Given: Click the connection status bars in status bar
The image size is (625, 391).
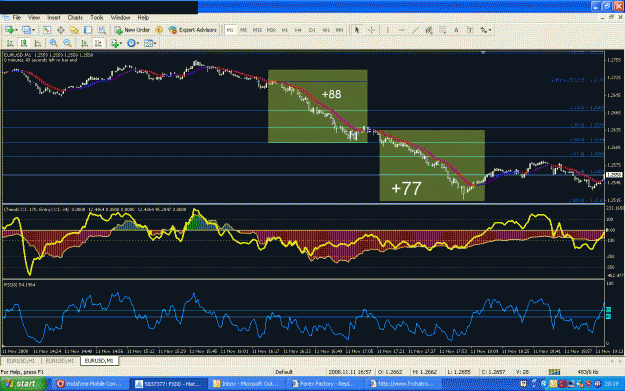Looking at the screenshot, I should (554, 372).
